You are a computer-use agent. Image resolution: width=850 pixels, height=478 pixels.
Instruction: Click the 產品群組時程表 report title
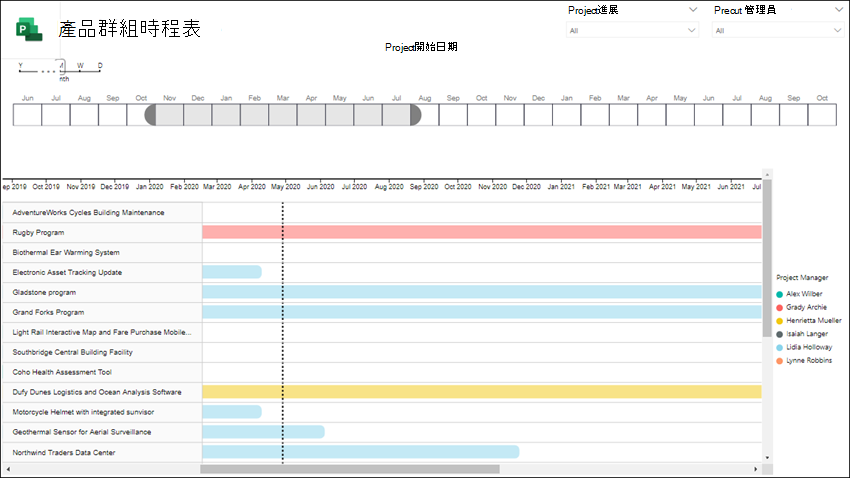(130, 29)
